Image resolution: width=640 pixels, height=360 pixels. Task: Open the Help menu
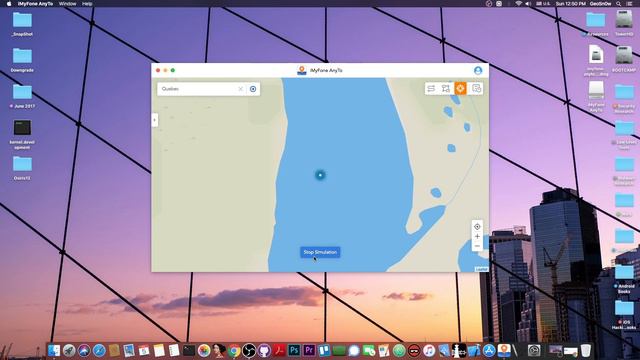click(87, 4)
